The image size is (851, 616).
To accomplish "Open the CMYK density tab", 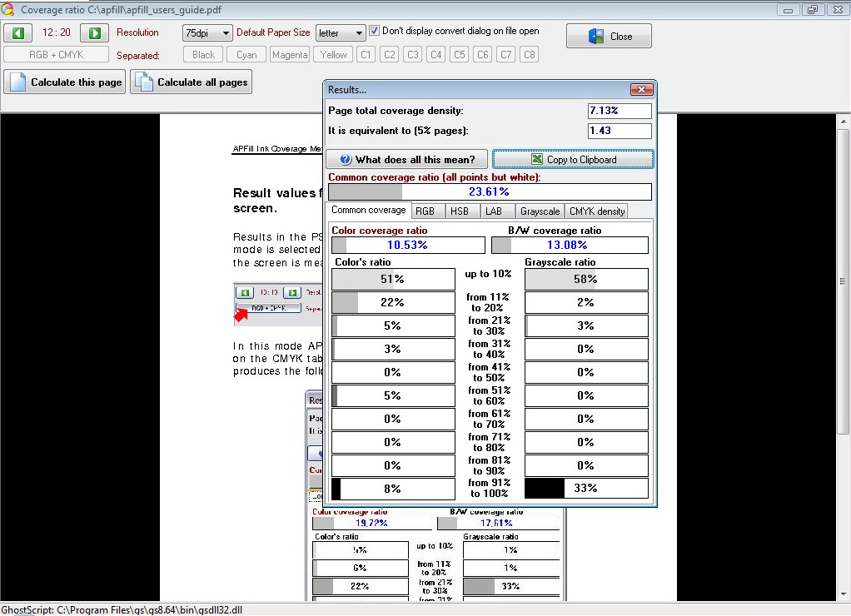I will click(x=597, y=211).
